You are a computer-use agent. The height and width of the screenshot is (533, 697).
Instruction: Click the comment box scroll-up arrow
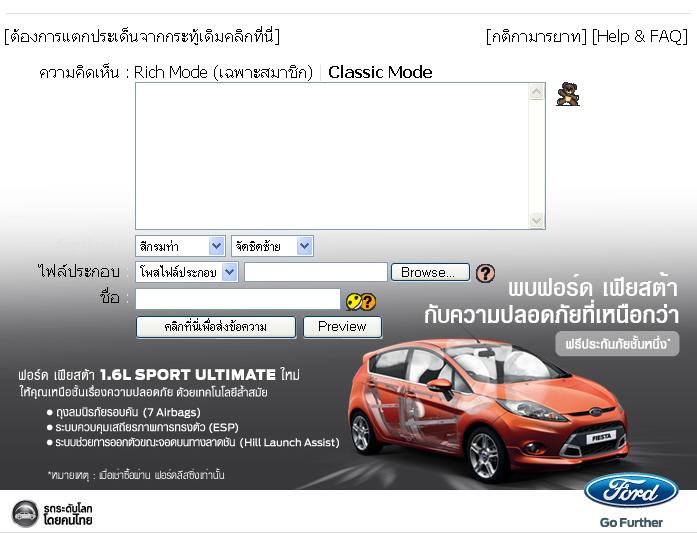(x=537, y=92)
